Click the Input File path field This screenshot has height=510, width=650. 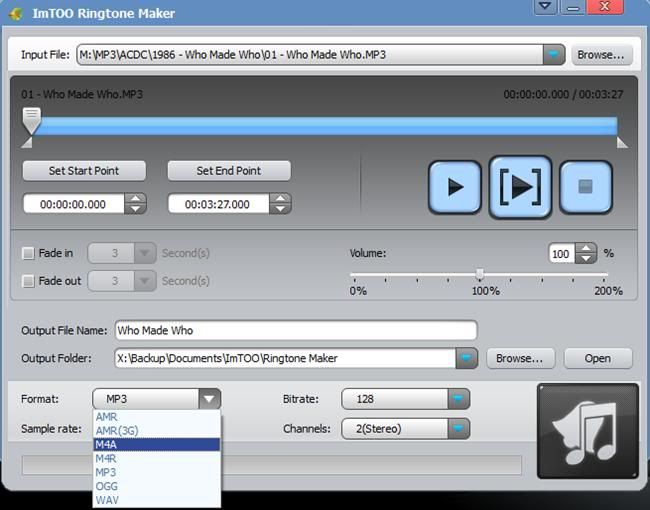tap(310, 55)
